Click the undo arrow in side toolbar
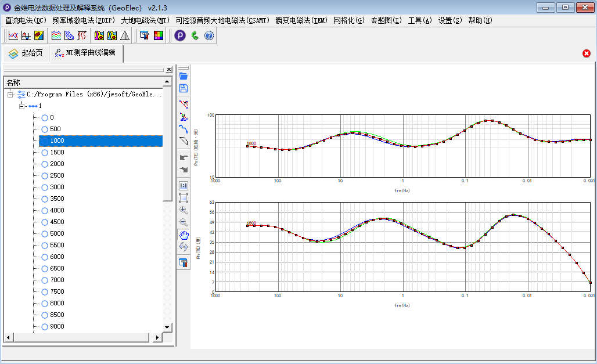 point(184,157)
